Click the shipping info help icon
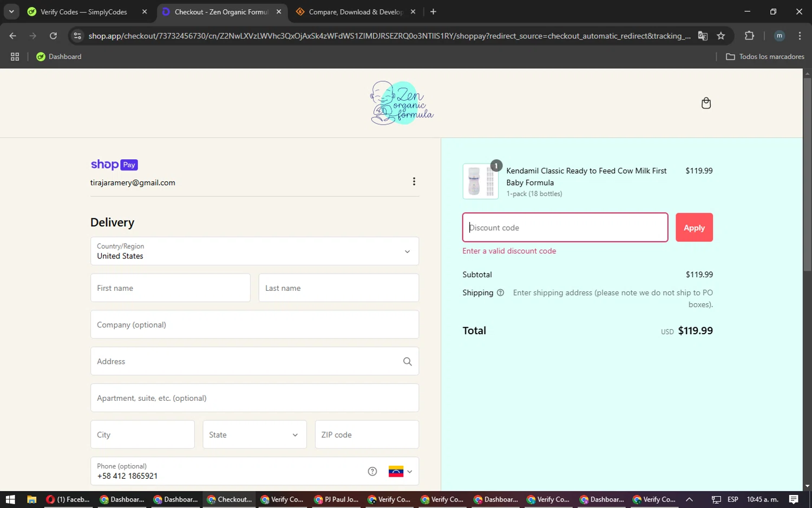 pyautogui.click(x=500, y=292)
